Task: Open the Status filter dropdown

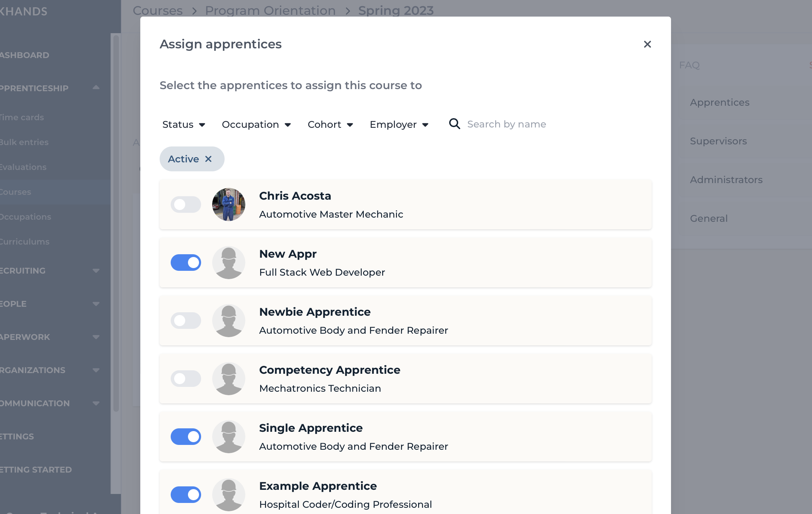Action: (184, 124)
